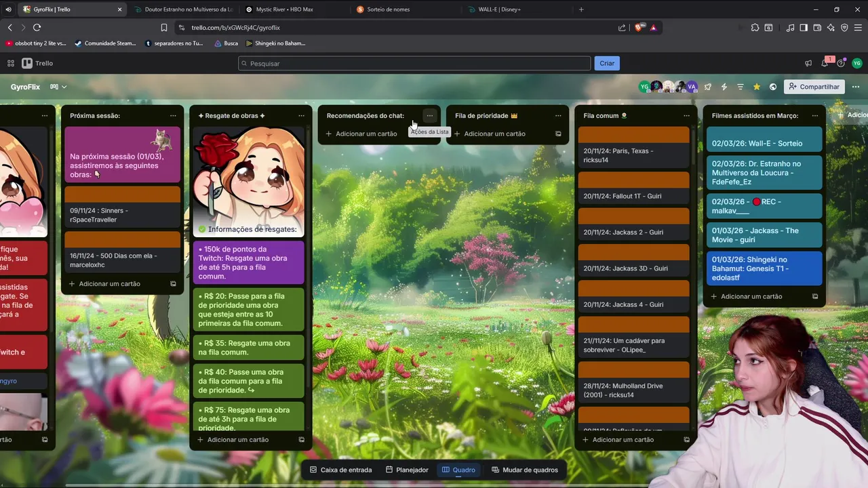Create from template in Próxima sessão list
The image size is (868, 488).
click(173, 284)
